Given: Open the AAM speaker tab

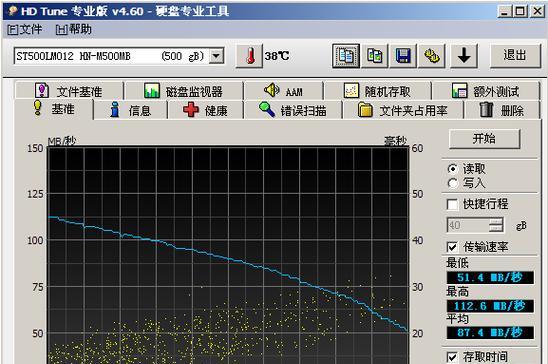Looking at the screenshot, I should tap(283, 91).
